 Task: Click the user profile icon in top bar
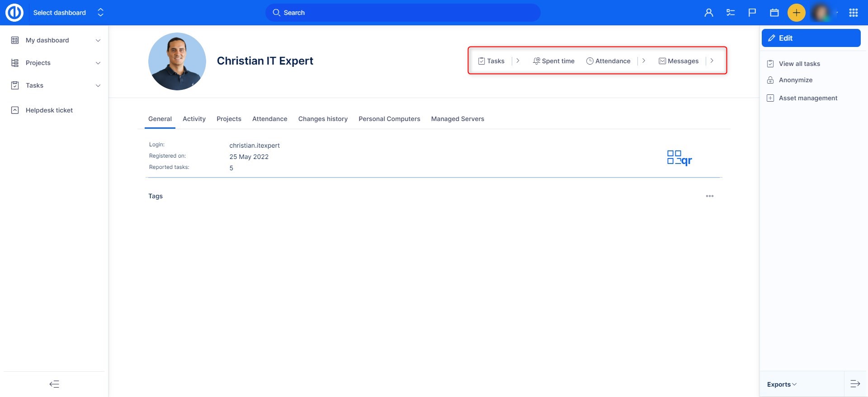coord(708,13)
